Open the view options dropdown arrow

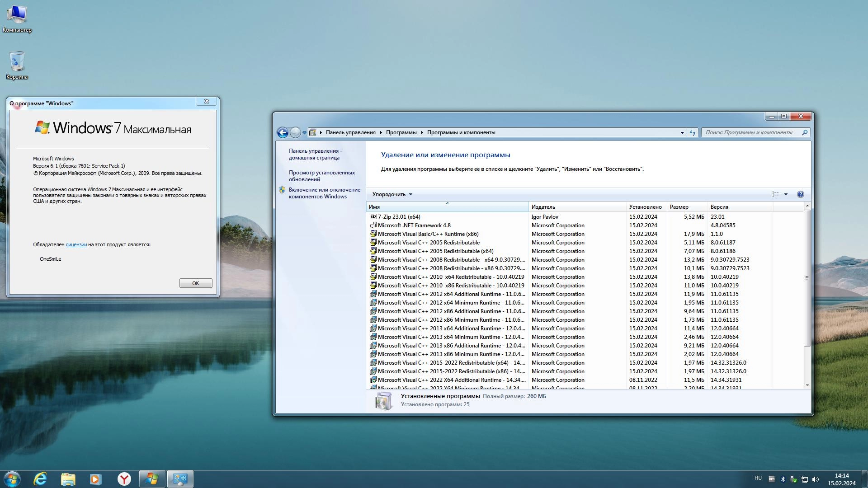786,194
